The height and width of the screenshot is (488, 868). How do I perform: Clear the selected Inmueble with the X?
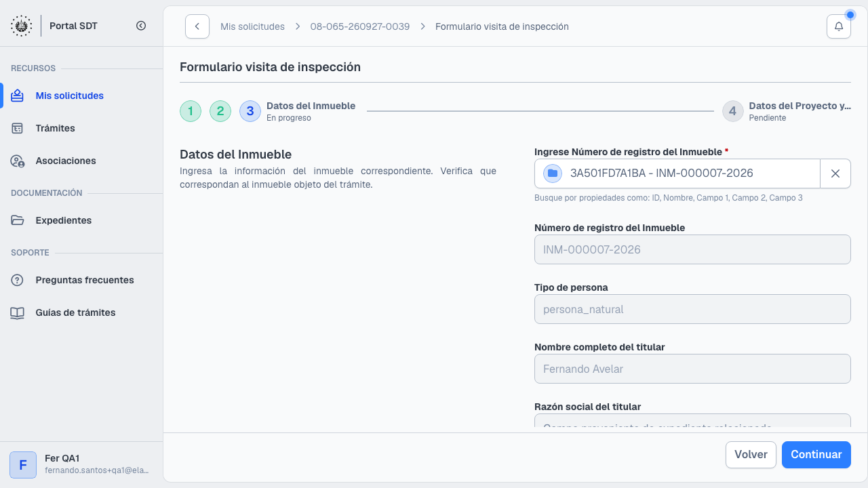(x=835, y=174)
